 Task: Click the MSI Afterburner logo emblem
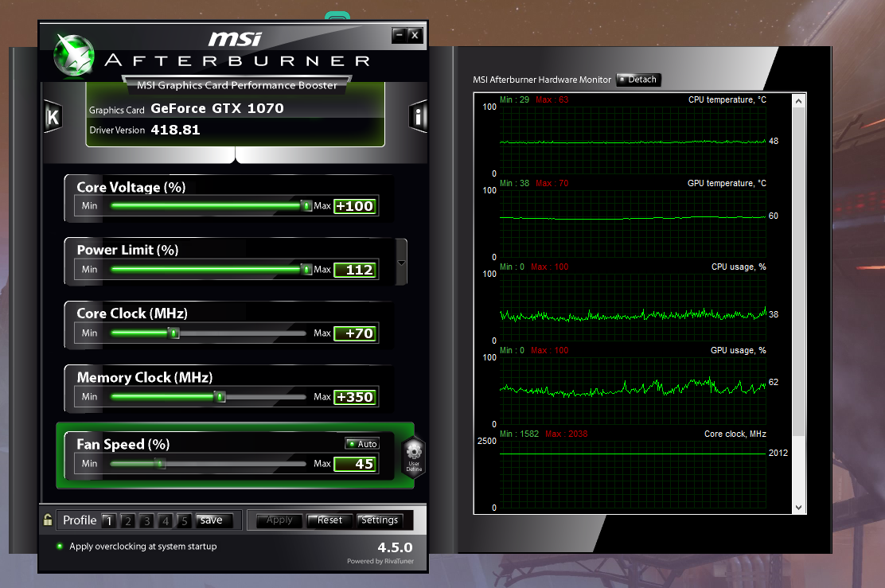[74, 56]
